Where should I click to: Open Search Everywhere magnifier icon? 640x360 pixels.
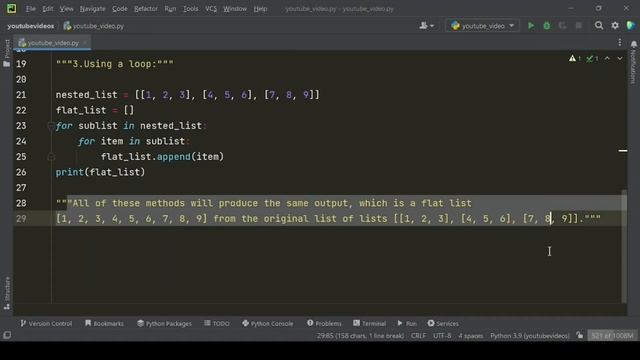(599, 26)
